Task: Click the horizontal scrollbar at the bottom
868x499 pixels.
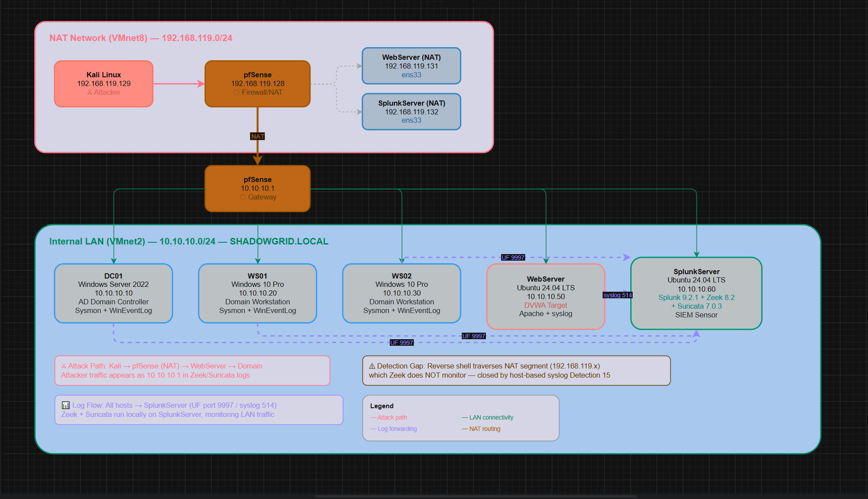Action: (476, 496)
